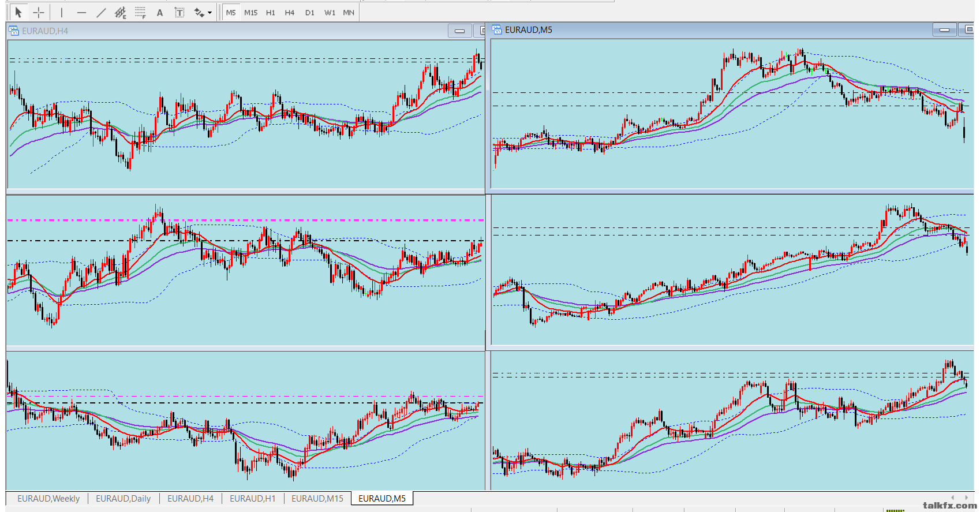Switch to M5 timeframe in toolbar

(231, 12)
